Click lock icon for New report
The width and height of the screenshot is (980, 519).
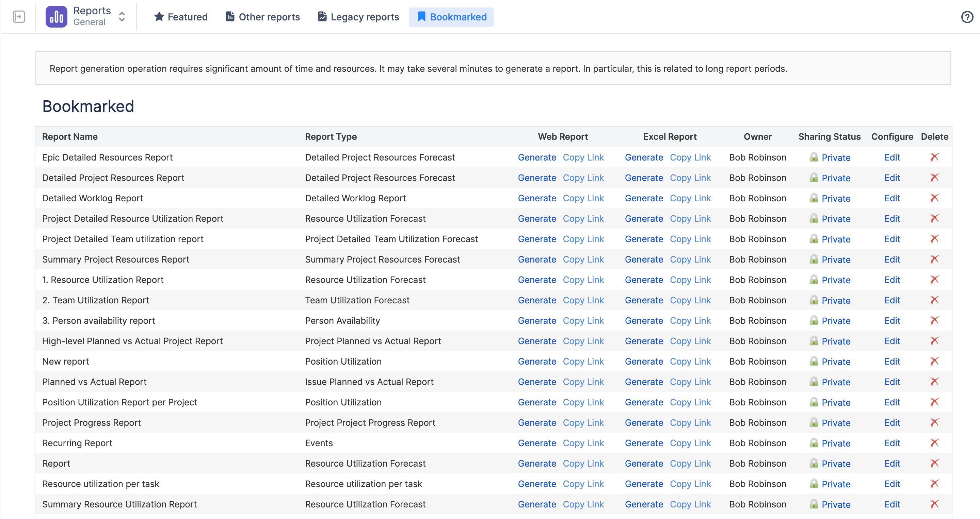coord(813,361)
